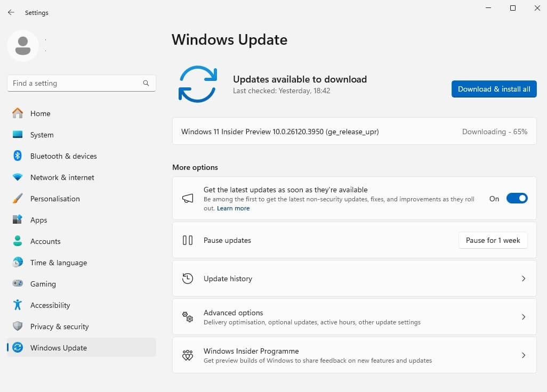Expand Update history with its chevron

point(524,279)
